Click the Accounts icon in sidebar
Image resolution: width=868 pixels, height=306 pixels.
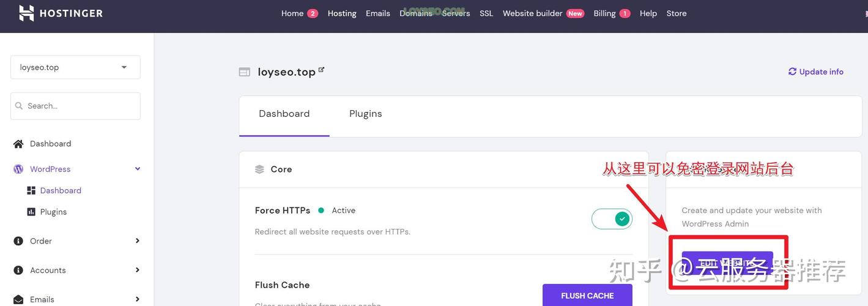18,271
